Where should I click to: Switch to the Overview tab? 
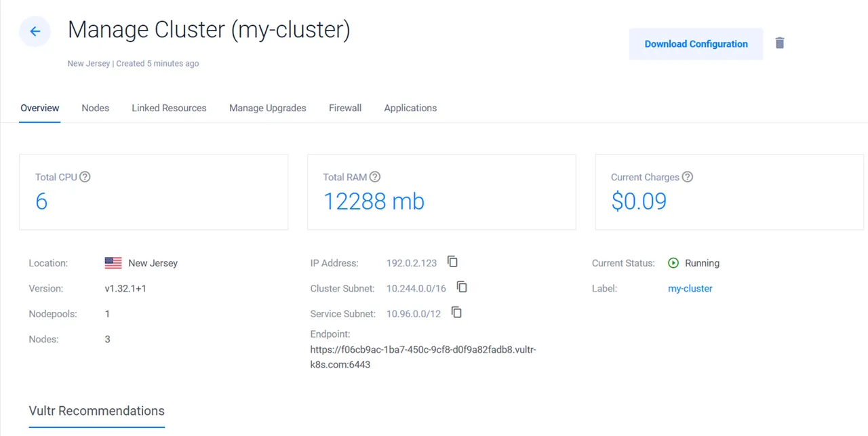(x=40, y=108)
